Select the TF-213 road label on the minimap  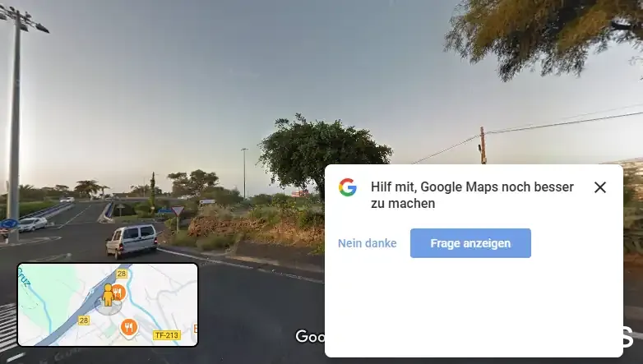click(167, 335)
